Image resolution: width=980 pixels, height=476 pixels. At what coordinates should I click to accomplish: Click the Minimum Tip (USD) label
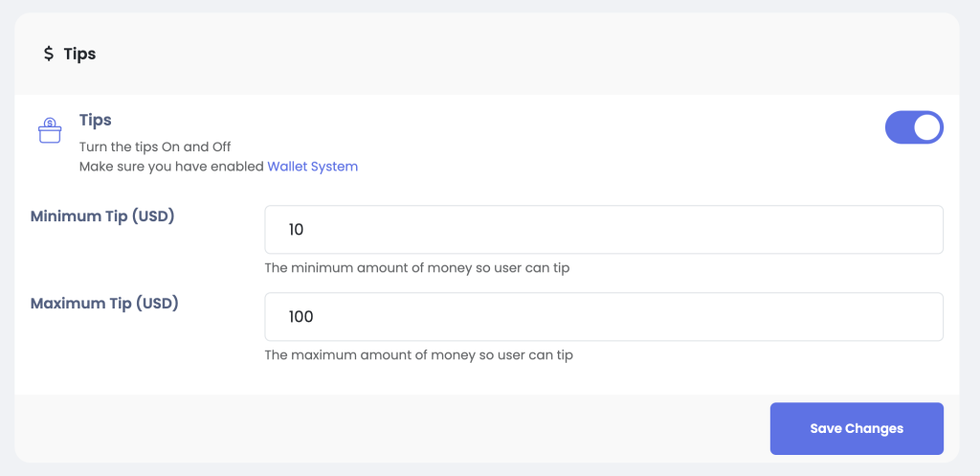pos(102,216)
